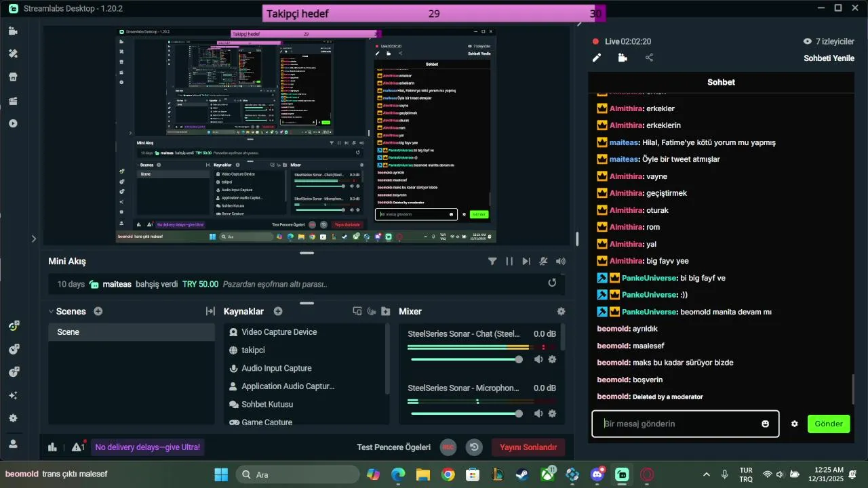The image size is (868, 488).
Task: Click Sohbeti Yenile to refresh chat
Action: (x=829, y=58)
